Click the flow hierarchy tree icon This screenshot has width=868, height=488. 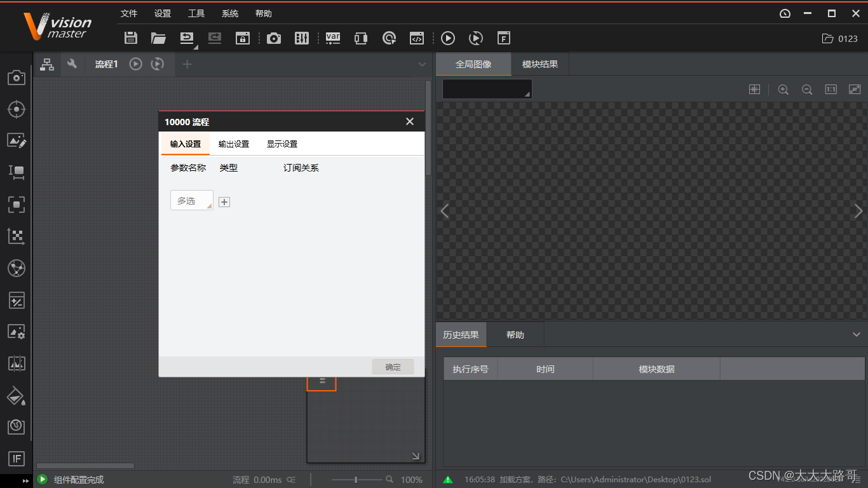[47, 64]
